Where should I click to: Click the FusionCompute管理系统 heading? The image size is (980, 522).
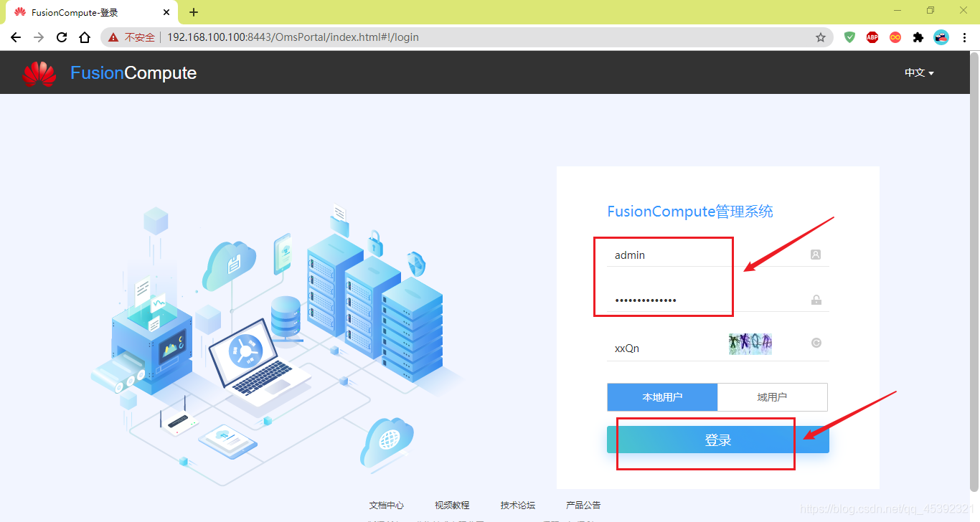pos(690,212)
